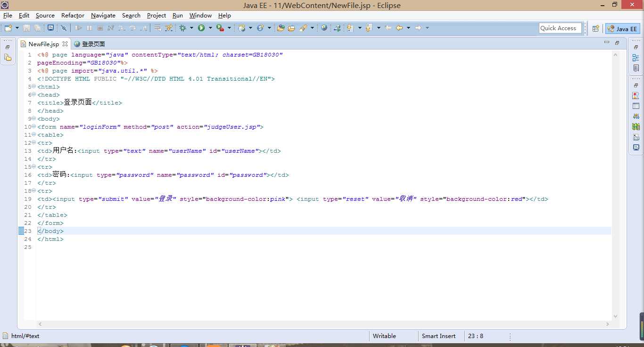Maximize the editor area
644x347 pixels.
click(617, 43)
